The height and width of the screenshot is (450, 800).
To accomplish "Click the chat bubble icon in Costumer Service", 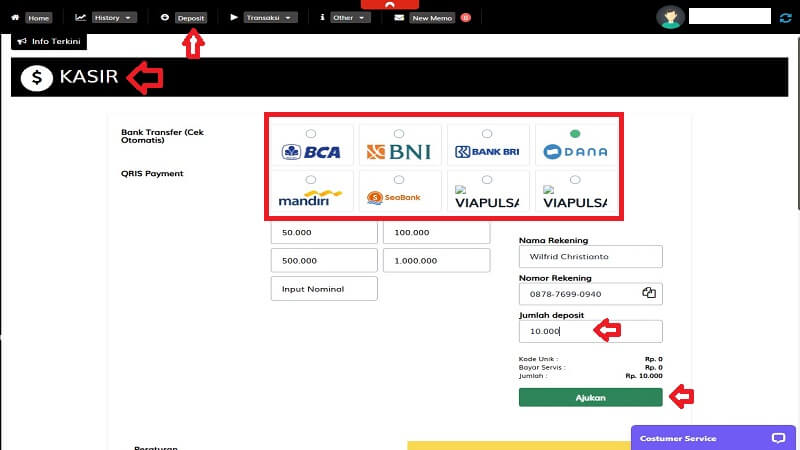I will point(779,438).
